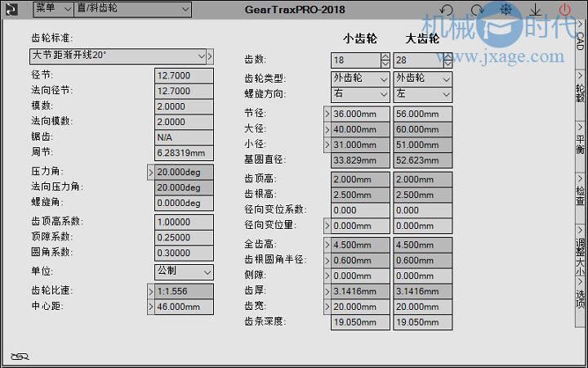
Task: Click the 周节 field showing 6.28319mm
Action: (184, 153)
